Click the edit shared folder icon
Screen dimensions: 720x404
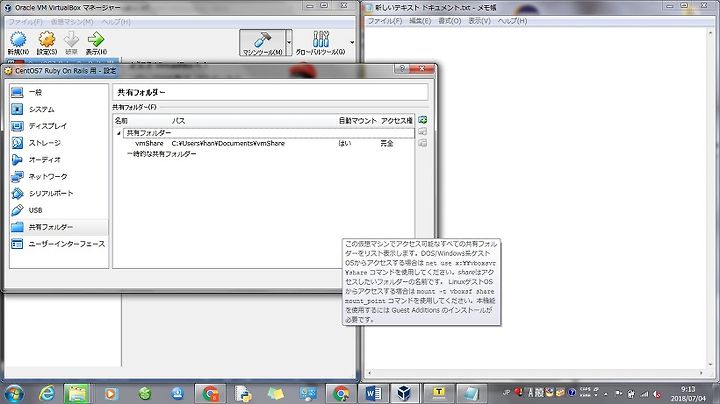pyautogui.click(x=422, y=132)
